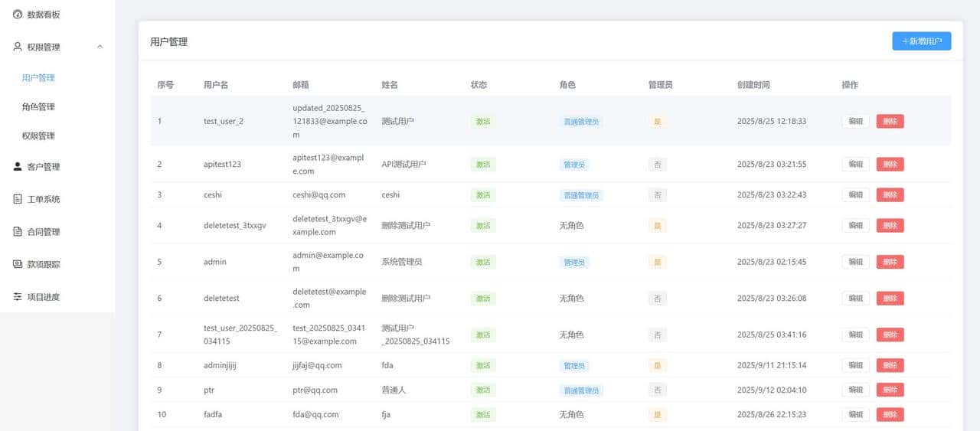The height and width of the screenshot is (431, 980).
Task: Click the 项目进度 sliders icon
Action: (18, 296)
